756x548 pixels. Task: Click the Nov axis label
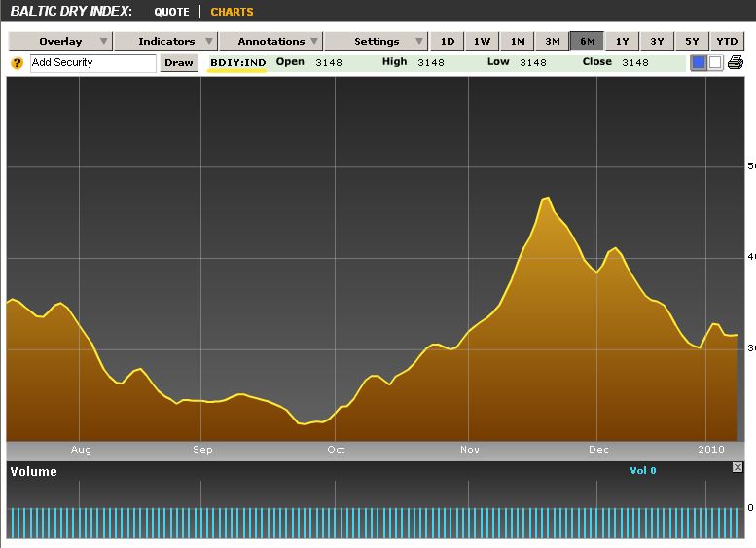470,449
